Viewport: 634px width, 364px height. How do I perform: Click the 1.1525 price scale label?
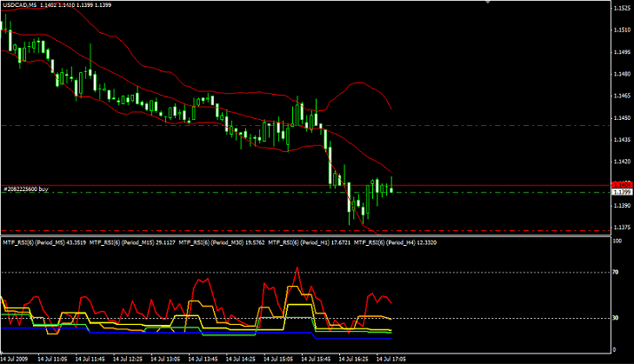point(622,8)
